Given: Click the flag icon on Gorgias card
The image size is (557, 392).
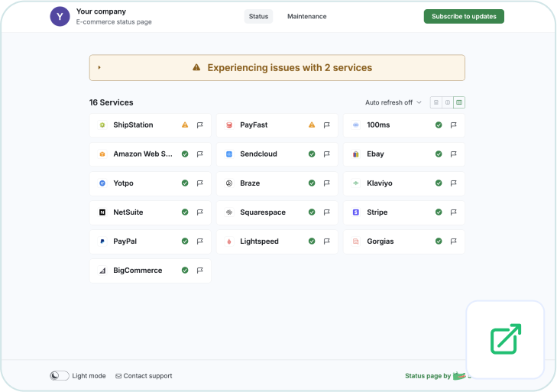Looking at the screenshot, I should pos(454,241).
